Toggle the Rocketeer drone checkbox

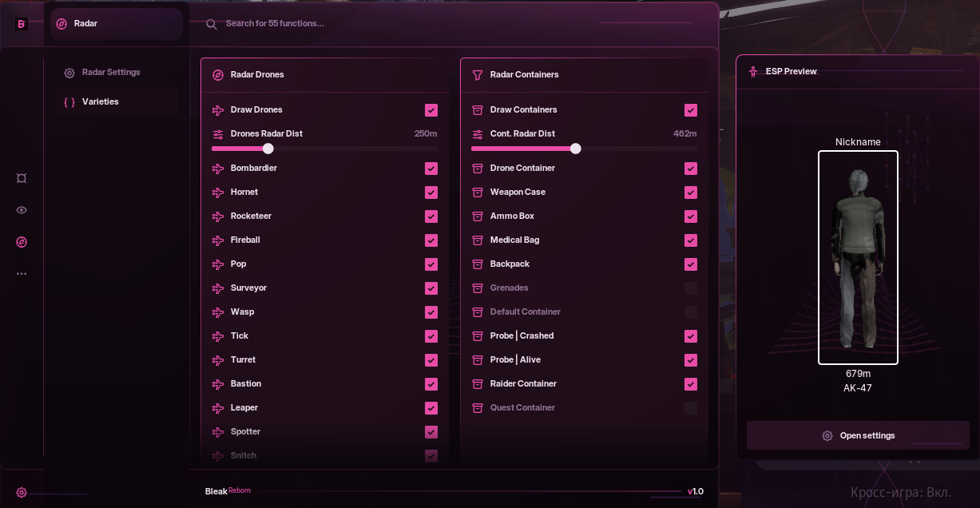pos(431,216)
